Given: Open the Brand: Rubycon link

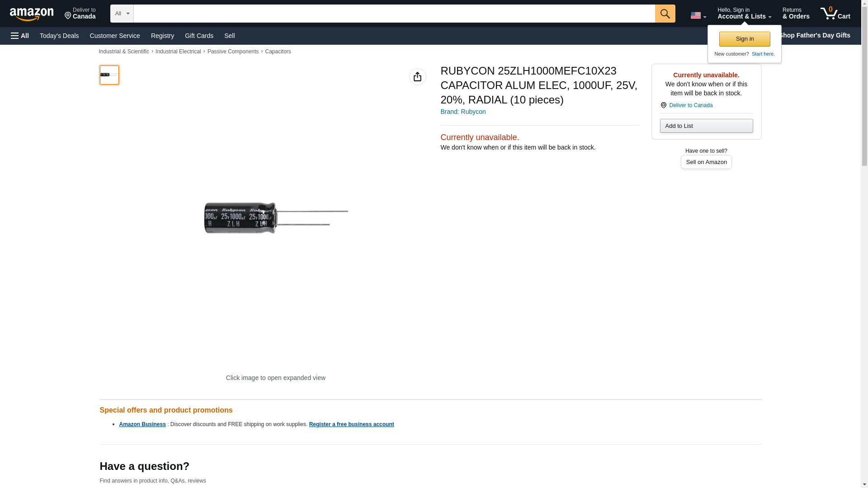Looking at the screenshot, I should (463, 112).
